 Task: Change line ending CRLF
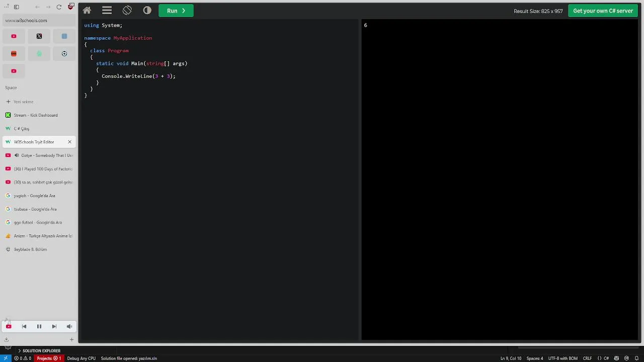point(587,358)
